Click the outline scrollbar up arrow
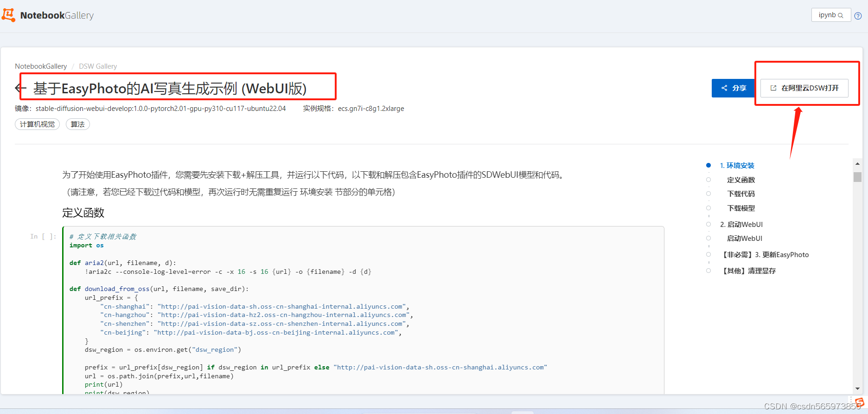 point(857,164)
